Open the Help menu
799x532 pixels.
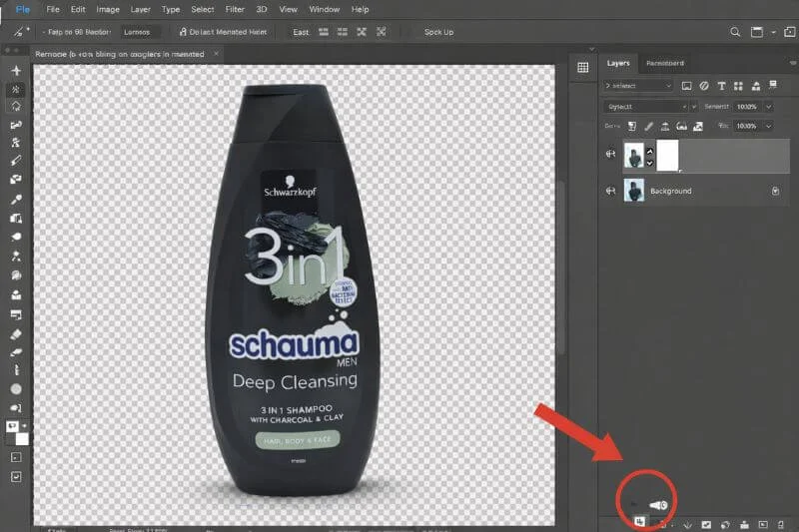(x=360, y=9)
